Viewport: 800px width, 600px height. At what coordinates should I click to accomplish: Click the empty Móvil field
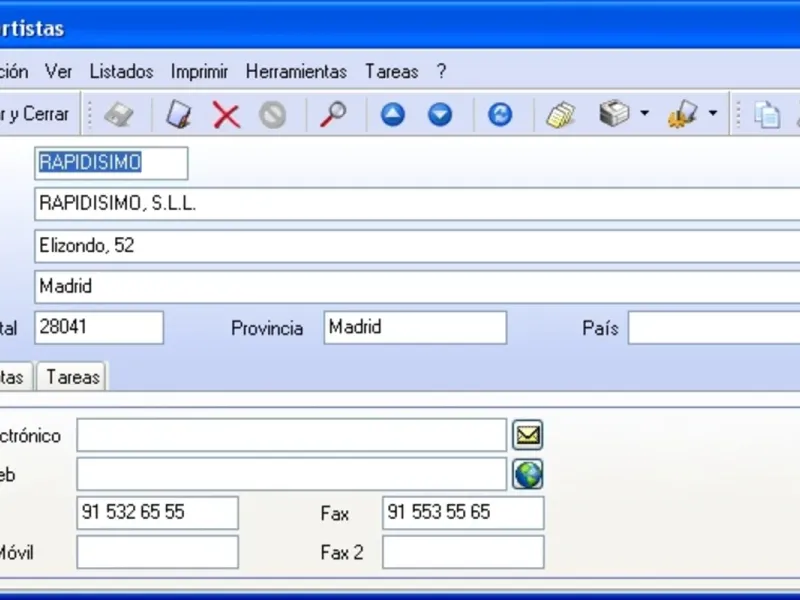click(x=158, y=552)
